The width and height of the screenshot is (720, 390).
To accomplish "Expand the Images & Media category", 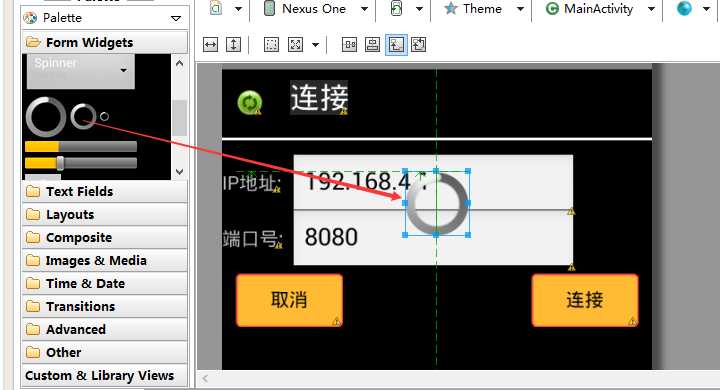I will pos(105,260).
